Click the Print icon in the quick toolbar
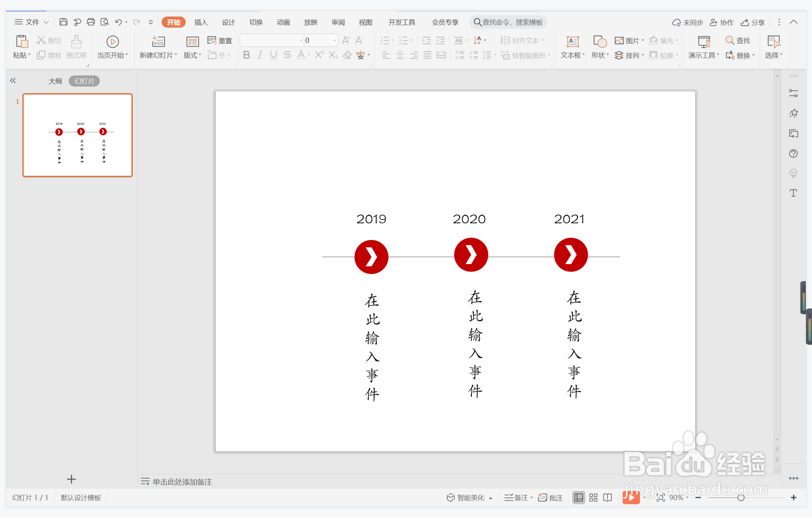 click(91, 22)
